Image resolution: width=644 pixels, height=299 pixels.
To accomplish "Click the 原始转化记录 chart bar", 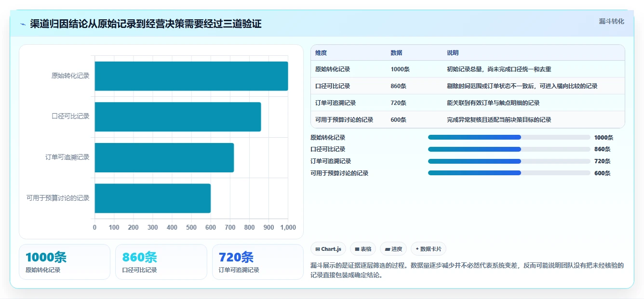I will (x=191, y=76).
